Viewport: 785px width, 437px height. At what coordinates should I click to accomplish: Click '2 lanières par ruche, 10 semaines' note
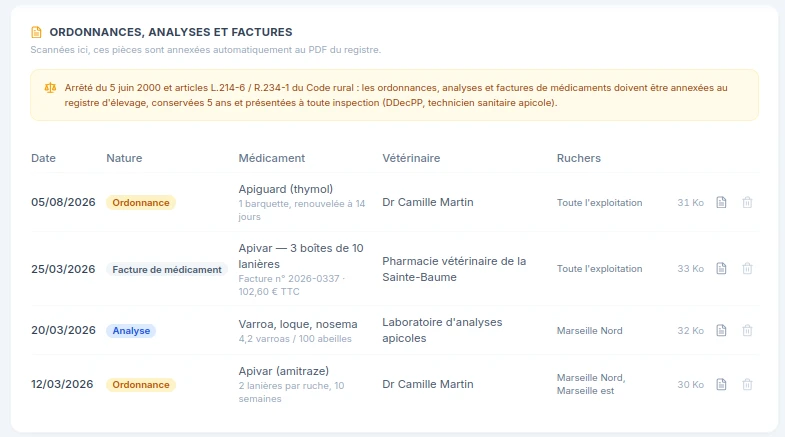click(291, 392)
